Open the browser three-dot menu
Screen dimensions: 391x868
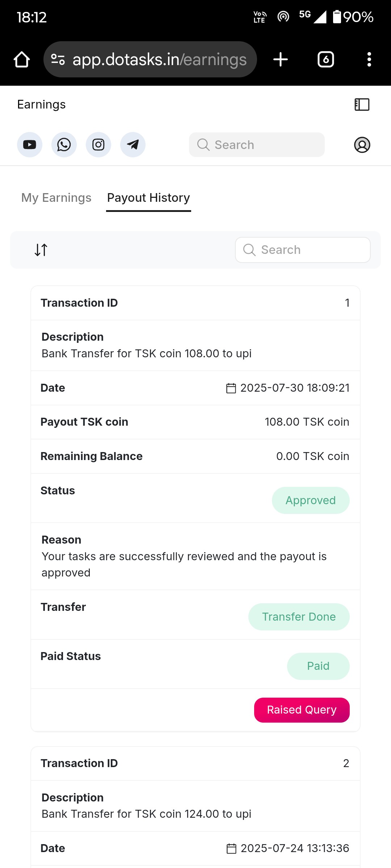coord(369,59)
